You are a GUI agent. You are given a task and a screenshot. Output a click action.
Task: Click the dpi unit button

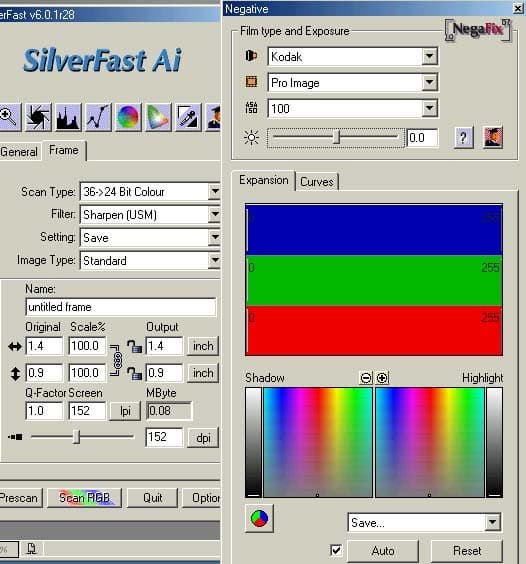pyautogui.click(x=203, y=438)
